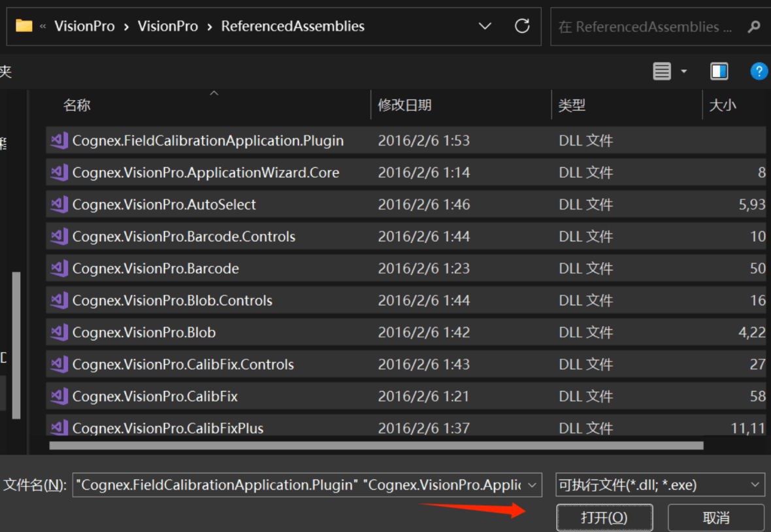Click icon of Cognex.VisionPro.CalibFix file
The image size is (771, 532).
59,396
